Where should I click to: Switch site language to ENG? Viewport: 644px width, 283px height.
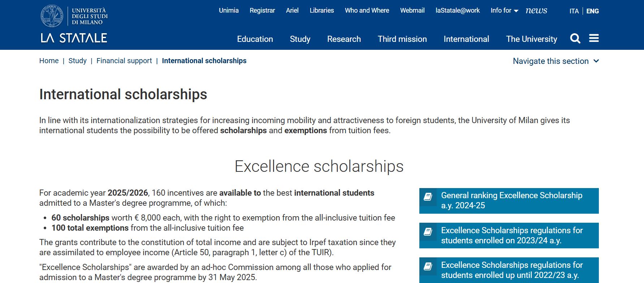[592, 11]
